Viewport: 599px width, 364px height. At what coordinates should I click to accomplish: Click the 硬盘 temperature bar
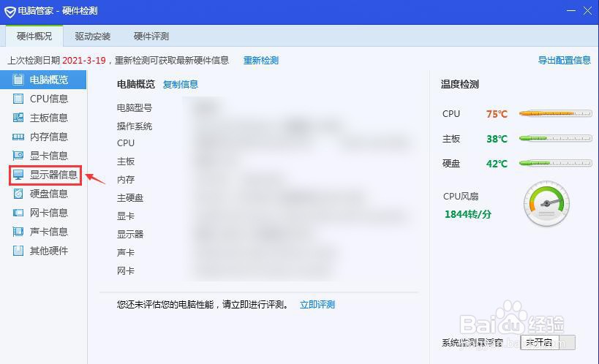pos(555,163)
